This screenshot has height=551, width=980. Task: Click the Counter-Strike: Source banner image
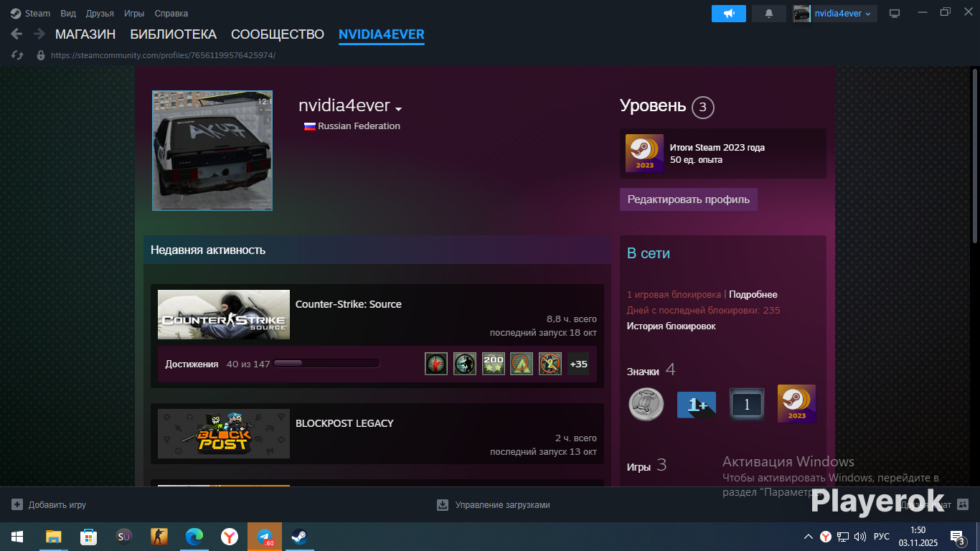(224, 314)
